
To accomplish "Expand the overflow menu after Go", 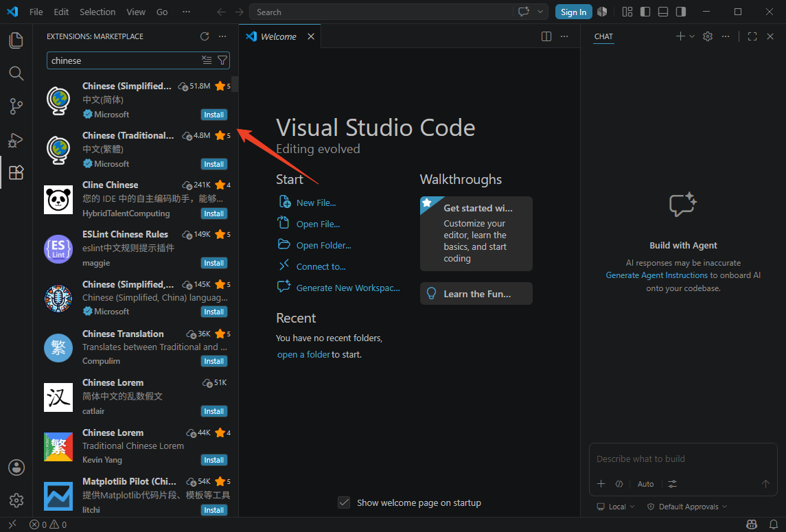I will [x=187, y=12].
